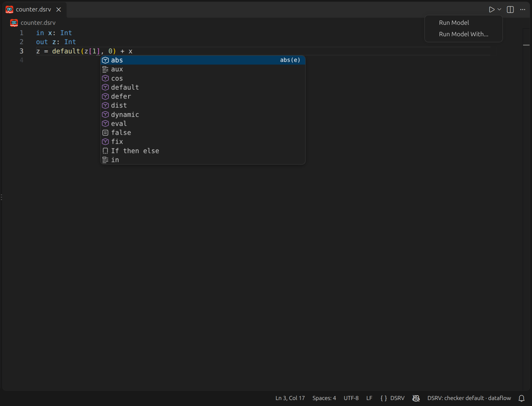Image resolution: width=532 pixels, height=406 pixels.
Task: Select the false suggestion
Action: point(203,133)
